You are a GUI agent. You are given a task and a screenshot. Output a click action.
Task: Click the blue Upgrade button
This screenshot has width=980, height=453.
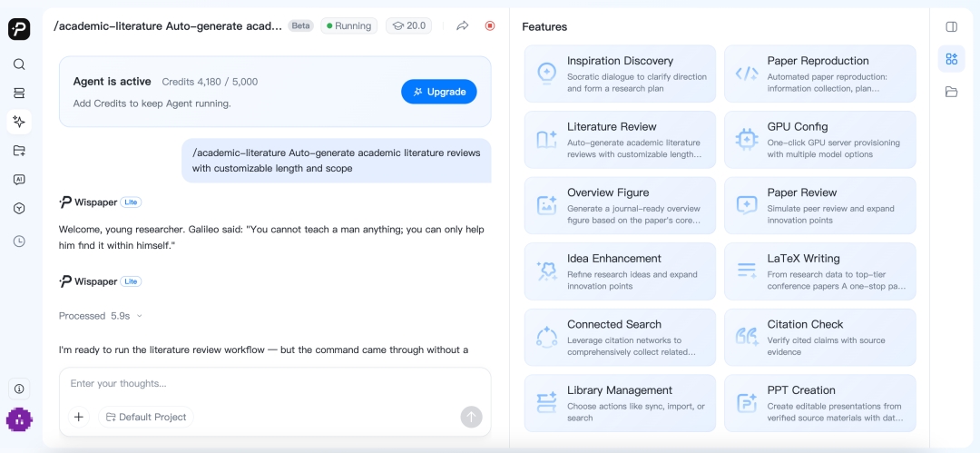(439, 92)
